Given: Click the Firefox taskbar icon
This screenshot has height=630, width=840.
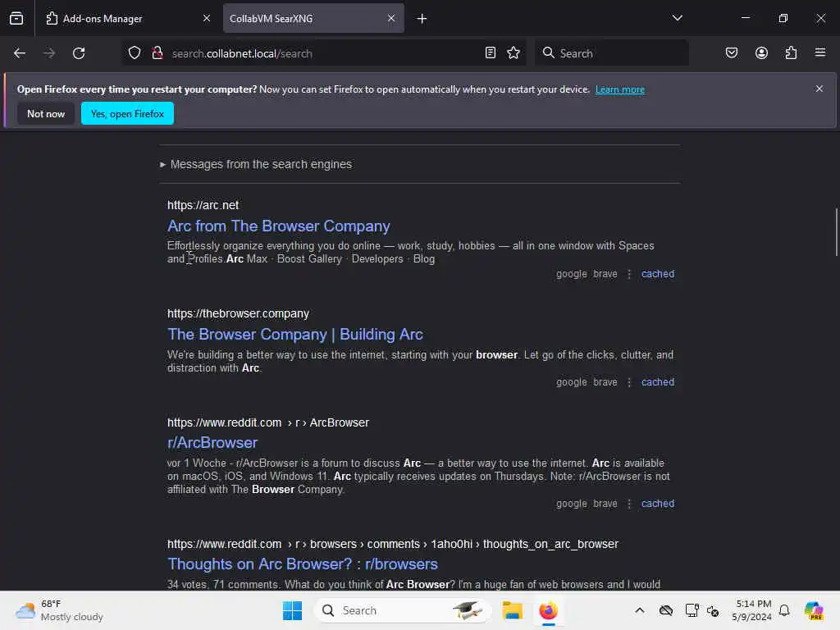Looking at the screenshot, I should click(548, 610).
